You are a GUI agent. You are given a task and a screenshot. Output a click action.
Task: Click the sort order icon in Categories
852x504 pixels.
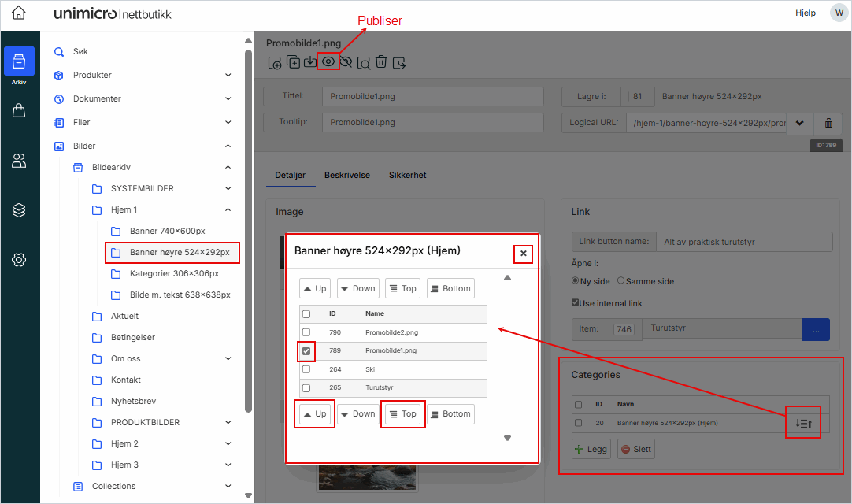click(803, 423)
